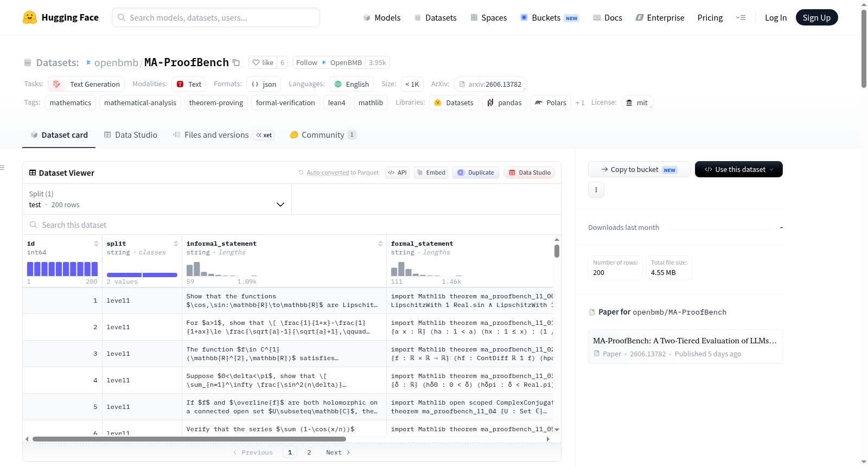Open the Use this dataset dropdown
The height and width of the screenshot is (467, 868).
pyautogui.click(x=739, y=169)
